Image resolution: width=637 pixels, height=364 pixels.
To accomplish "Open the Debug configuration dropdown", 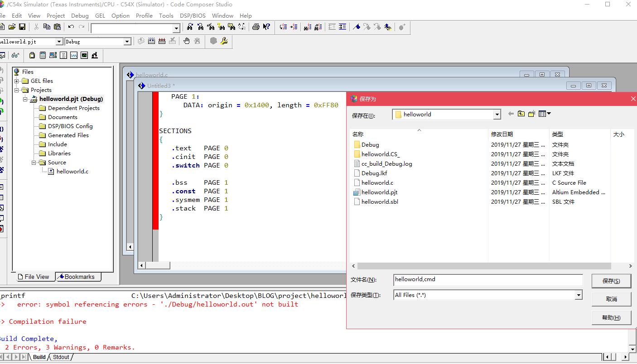I will [x=127, y=42].
